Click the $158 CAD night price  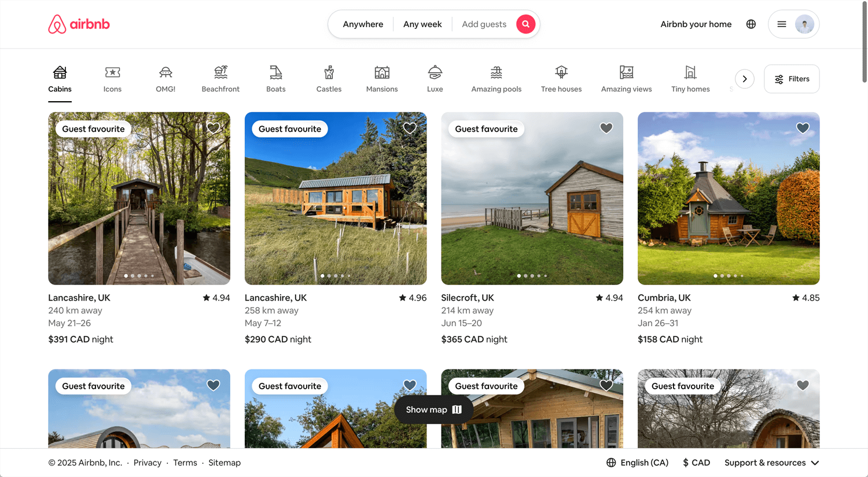[670, 339]
